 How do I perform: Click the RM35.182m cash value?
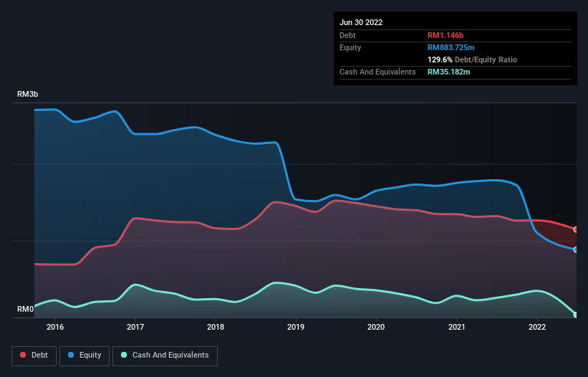point(448,72)
